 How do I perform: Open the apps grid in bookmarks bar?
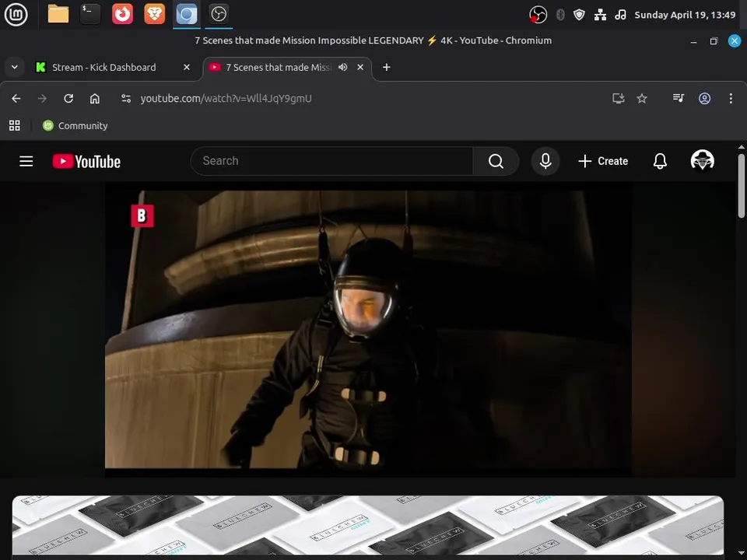(15, 126)
